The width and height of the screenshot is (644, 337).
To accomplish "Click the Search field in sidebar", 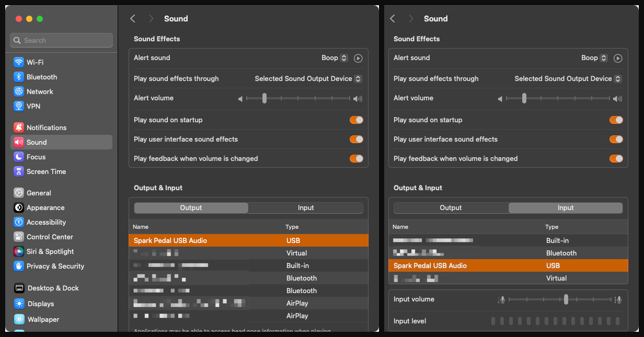I will [x=61, y=40].
